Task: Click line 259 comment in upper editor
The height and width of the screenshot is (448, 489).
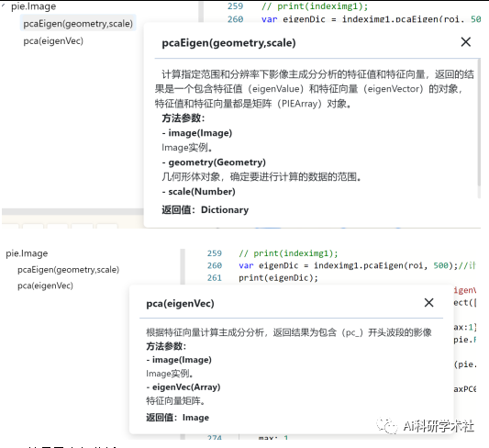Action: pyautogui.click(x=315, y=6)
